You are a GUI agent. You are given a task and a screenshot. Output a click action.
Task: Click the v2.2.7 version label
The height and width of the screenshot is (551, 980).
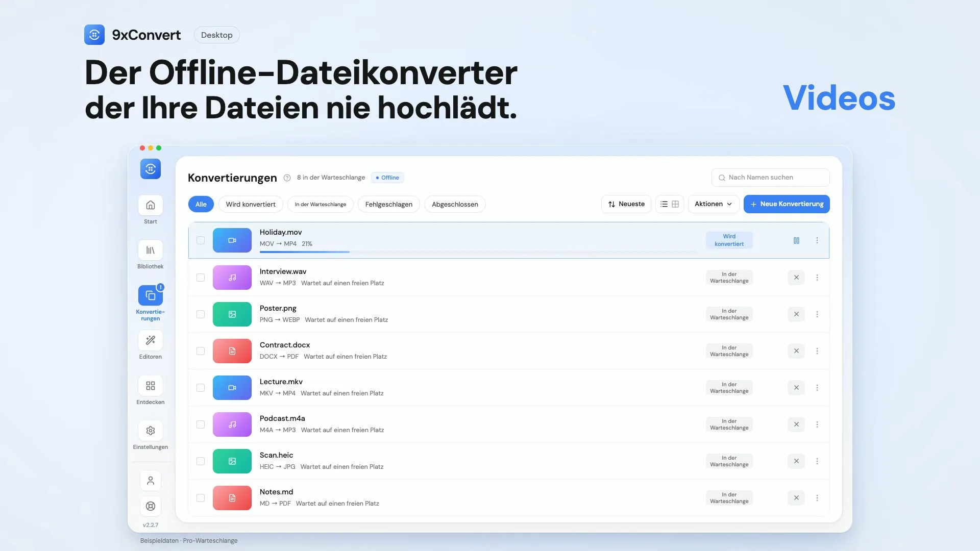(150, 525)
